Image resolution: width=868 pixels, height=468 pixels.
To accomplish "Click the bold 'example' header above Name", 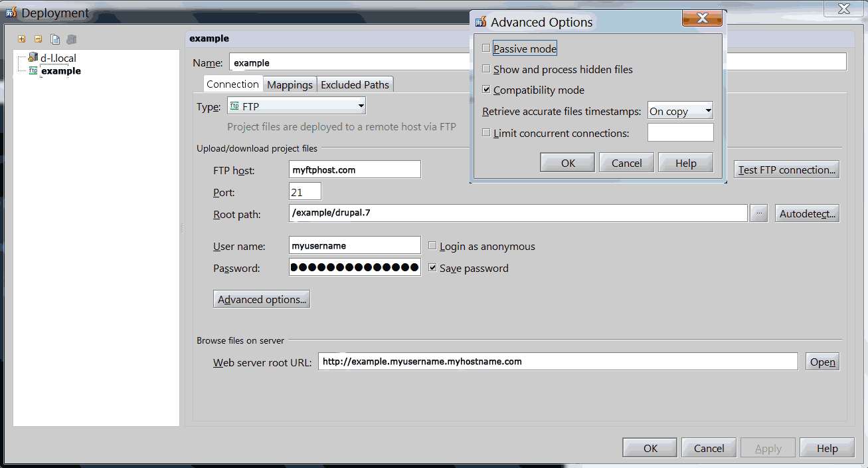I will (x=209, y=39).
